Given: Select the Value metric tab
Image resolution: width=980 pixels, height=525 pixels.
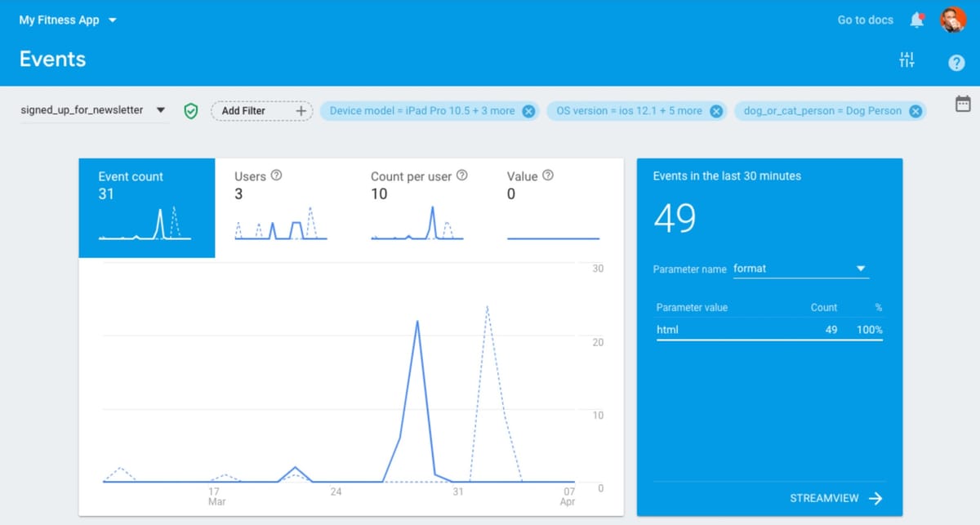Looking at the screenshot, I should [x=555, y=208].
